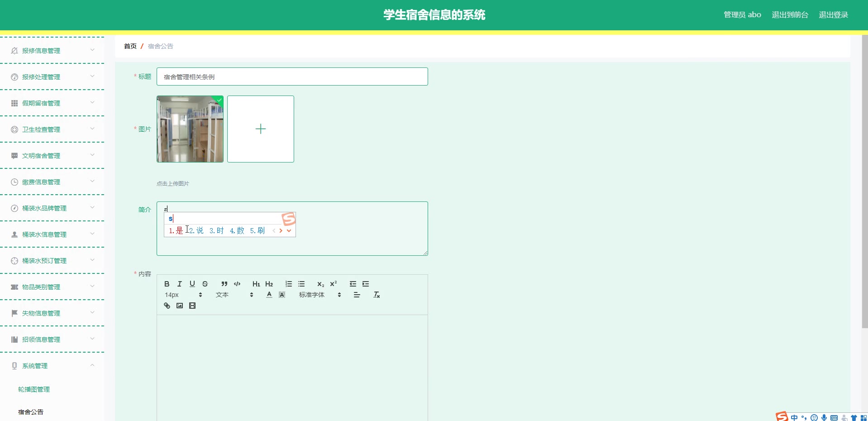This screenshot has height=421, width=868.
Task: Insert an image into the content
Action: pos(180,306)
